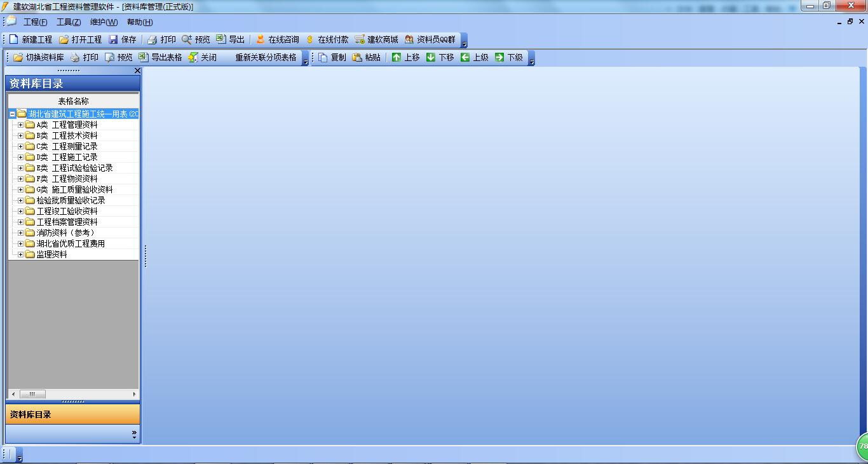868x464 pixels.
Task: Visit the 建软商城 store
Action: click(x=376, y=39)
